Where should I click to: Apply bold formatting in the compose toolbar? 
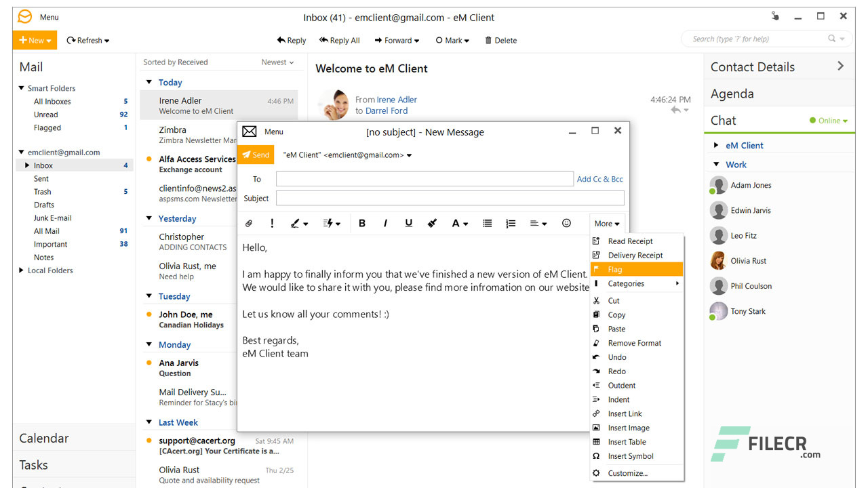[x=362, y=223]
